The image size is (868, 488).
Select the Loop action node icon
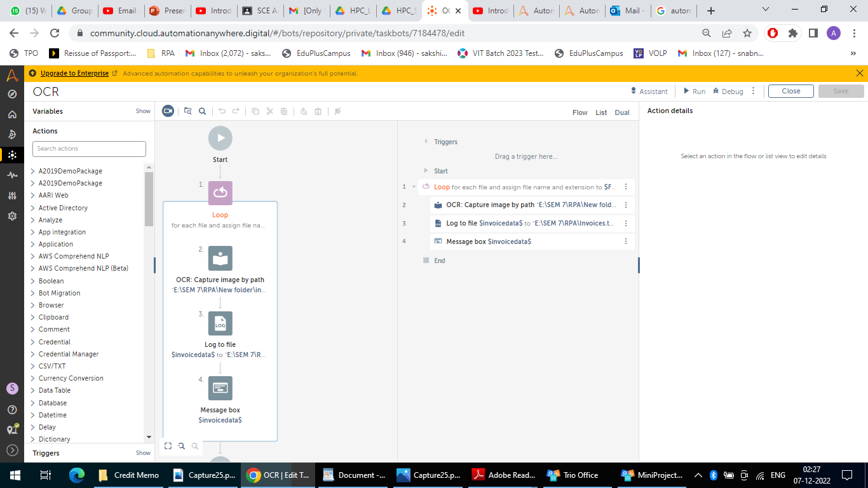(x=220, y=193)
